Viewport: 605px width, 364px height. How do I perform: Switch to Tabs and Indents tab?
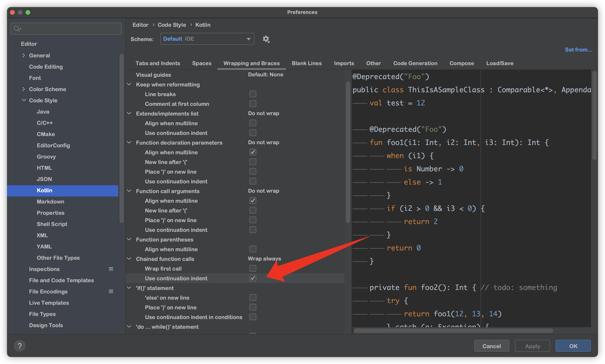tap(158, 63)
